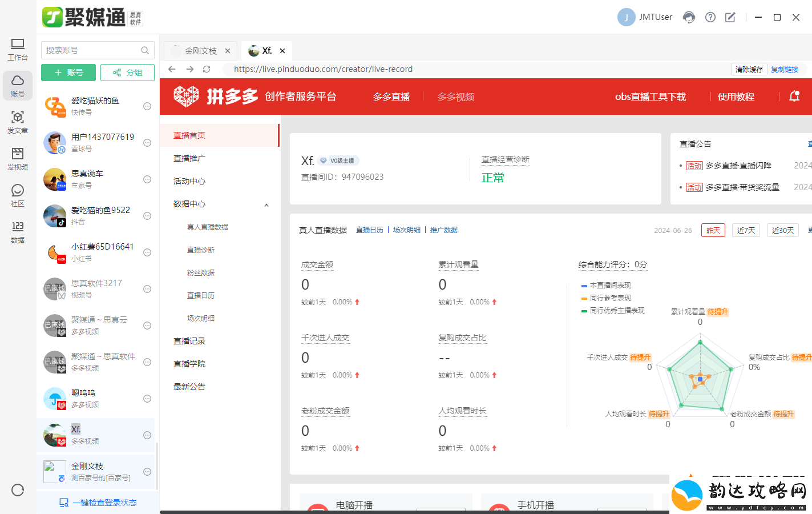
Task: Open the 使用教程 link
Action: (x=736, y=97)
